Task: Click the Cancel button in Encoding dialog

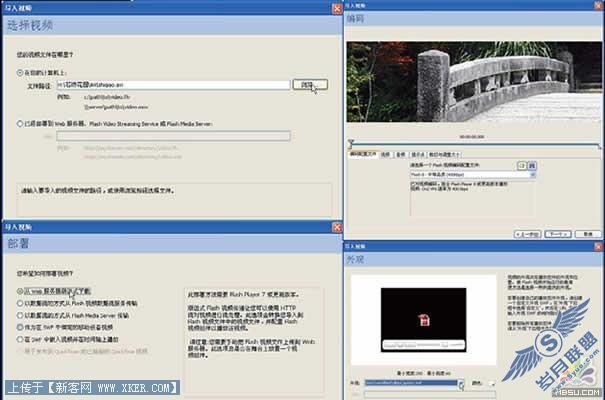Action: point(588,234)
